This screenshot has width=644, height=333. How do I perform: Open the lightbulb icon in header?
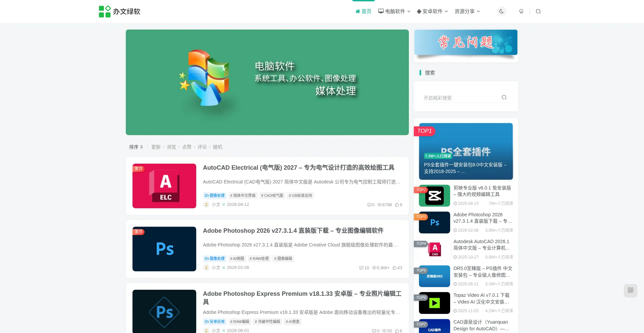521,11
